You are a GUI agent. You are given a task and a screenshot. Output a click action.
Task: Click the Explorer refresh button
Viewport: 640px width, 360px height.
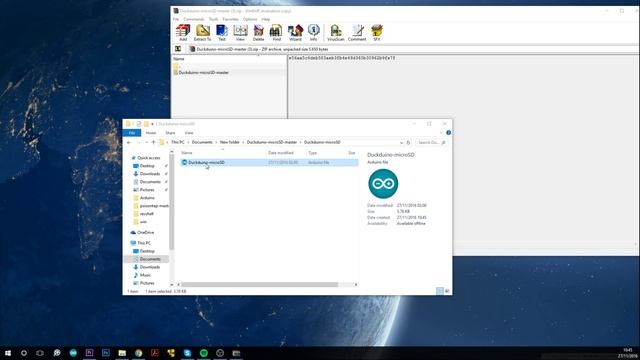[408, 142]
